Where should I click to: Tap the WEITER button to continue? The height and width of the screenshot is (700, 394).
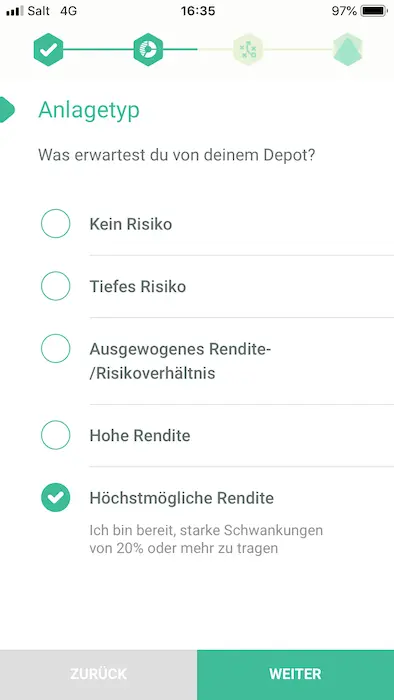click(x=295, y=675)
